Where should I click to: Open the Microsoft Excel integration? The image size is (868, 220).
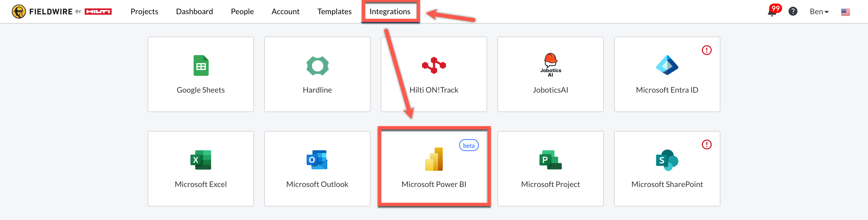pyautogui.click(x=200, y=168)
